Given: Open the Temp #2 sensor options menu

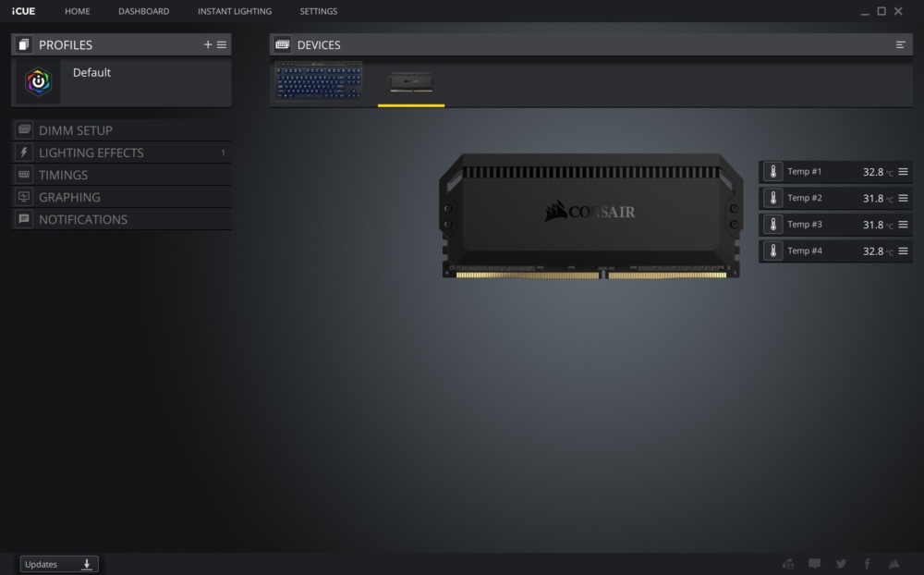Looking at the screenshot, I should [x=903, y=198].
